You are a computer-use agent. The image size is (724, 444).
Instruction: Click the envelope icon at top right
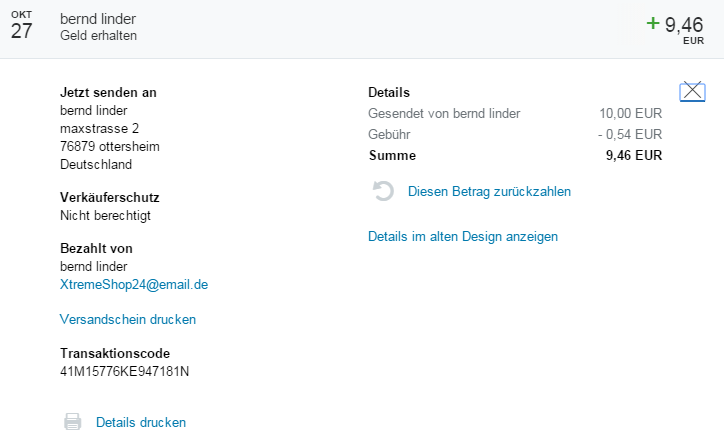692,92
